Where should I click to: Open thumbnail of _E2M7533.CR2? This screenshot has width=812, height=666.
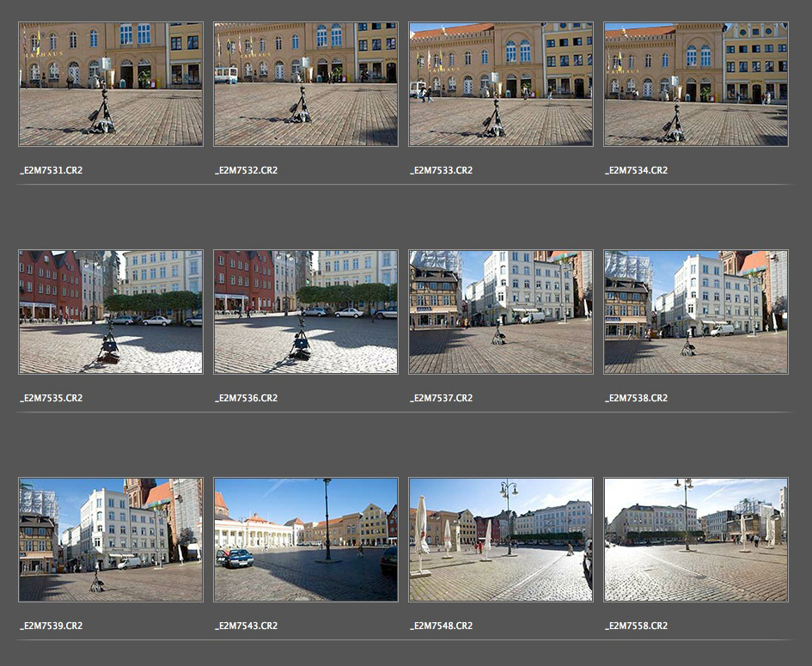(501, 84)
